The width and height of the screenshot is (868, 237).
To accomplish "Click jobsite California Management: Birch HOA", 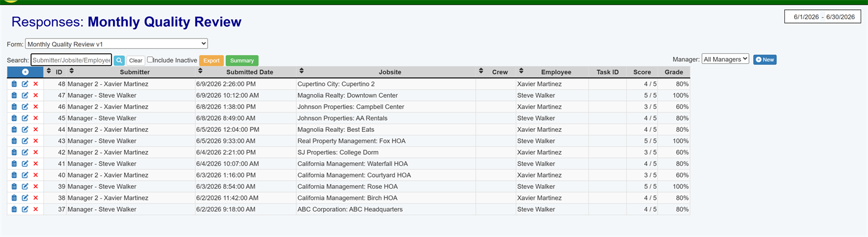I will coord(347,198).
